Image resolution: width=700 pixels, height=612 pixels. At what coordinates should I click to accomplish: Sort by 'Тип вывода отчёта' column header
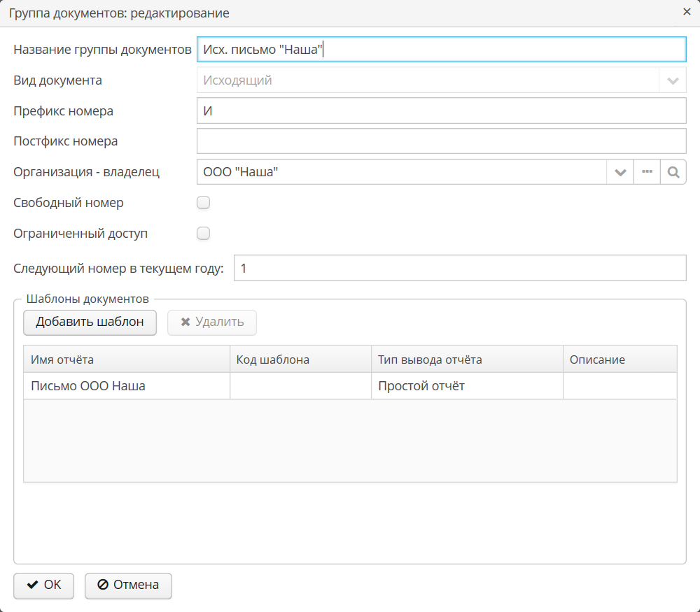(466, 360)
